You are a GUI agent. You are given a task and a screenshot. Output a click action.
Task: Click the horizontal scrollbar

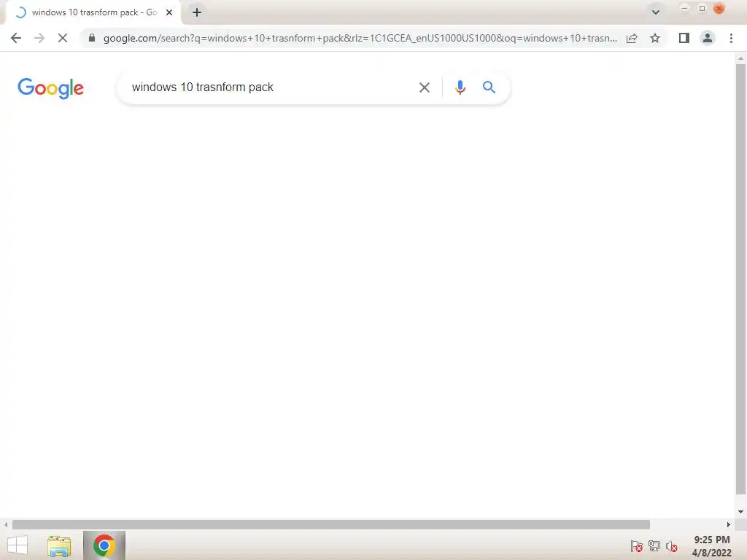pyautogui.click(x=330, y=524)
